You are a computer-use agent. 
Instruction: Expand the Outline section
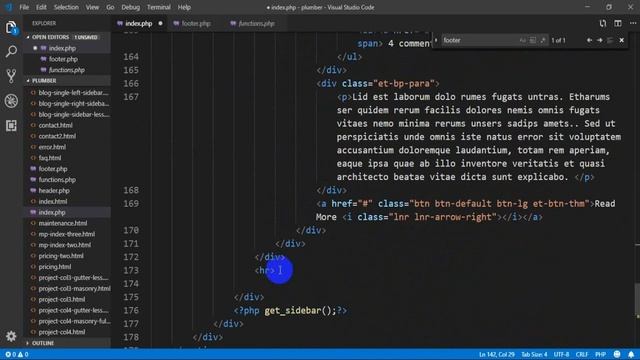pos(66,343)
